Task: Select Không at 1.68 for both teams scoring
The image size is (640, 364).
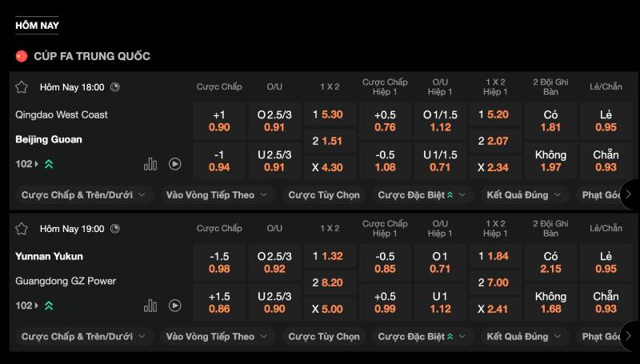Action: [550, 302]
